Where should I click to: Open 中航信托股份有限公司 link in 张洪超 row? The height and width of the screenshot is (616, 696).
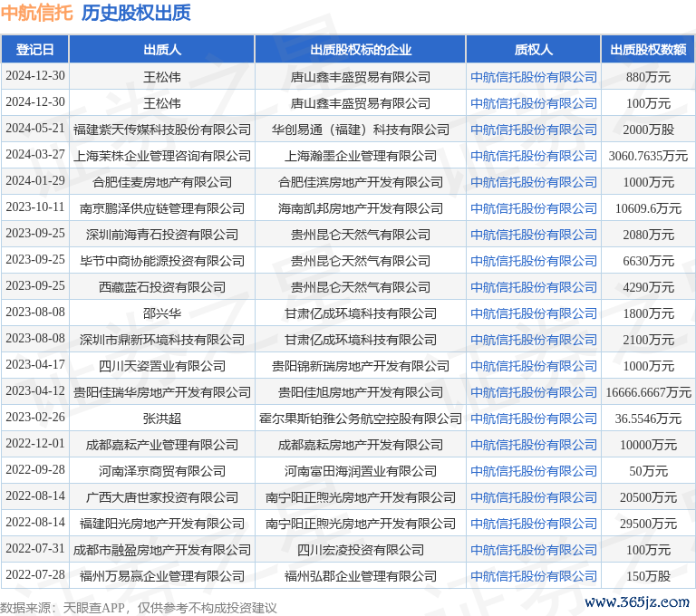534,418
